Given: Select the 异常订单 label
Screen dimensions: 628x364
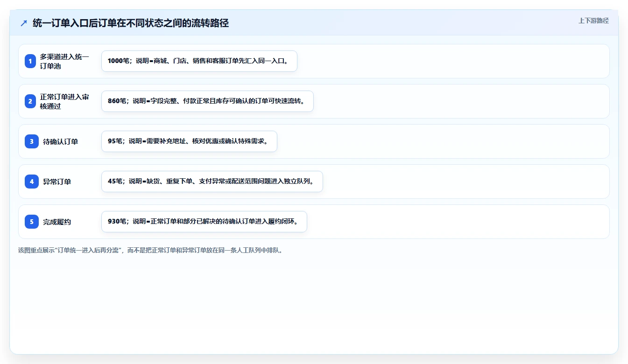Looking at the screenshot, I should coord(57,182).
